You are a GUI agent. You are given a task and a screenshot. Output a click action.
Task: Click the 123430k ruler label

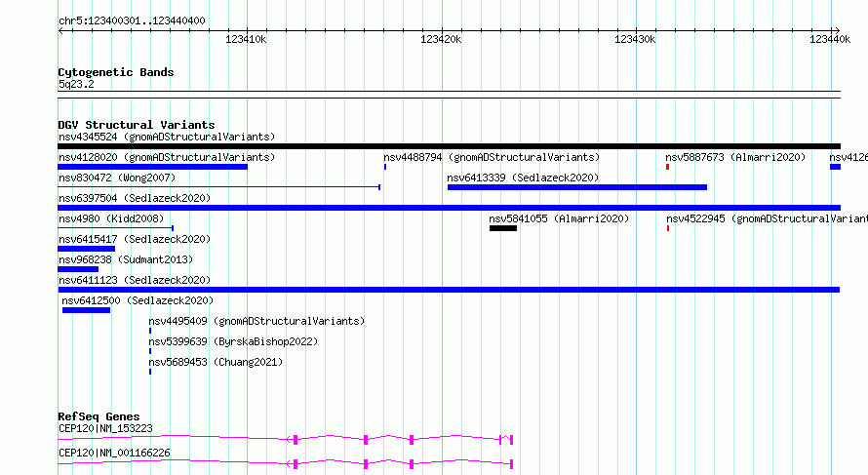point(635,39)
